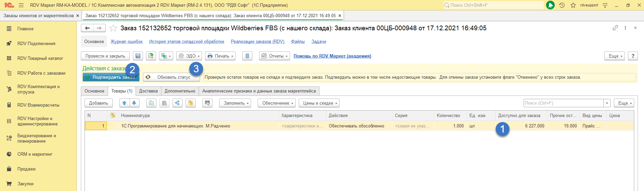The image size is (644, 191).
Task: Click Провести и закрыть button
Action: (x=105, y=56)
